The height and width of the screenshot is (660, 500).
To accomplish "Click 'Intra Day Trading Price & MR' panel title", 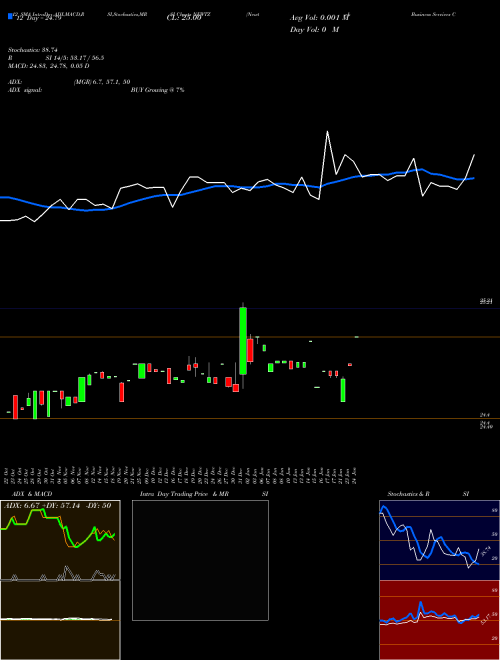I will click(184, 494).
